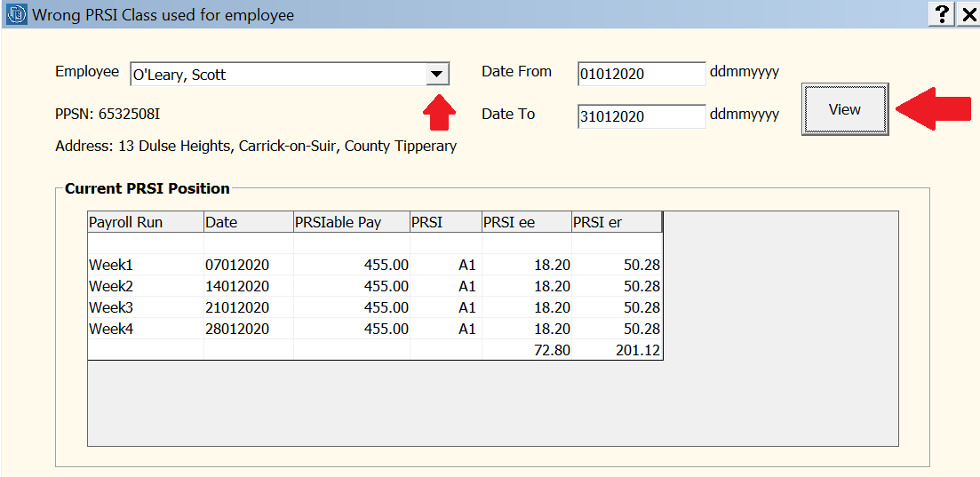Select the PRSI er column header
980x477 pixels.
(617, 222)
